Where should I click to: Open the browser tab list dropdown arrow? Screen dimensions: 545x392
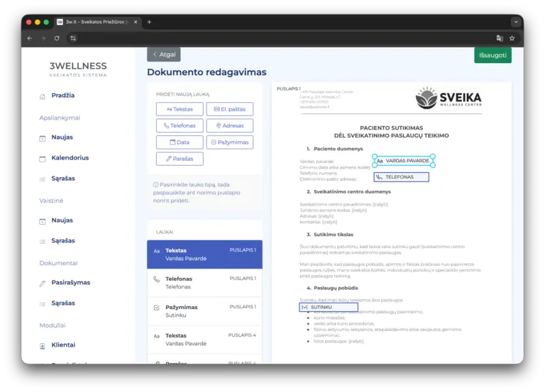click(516, 22)
